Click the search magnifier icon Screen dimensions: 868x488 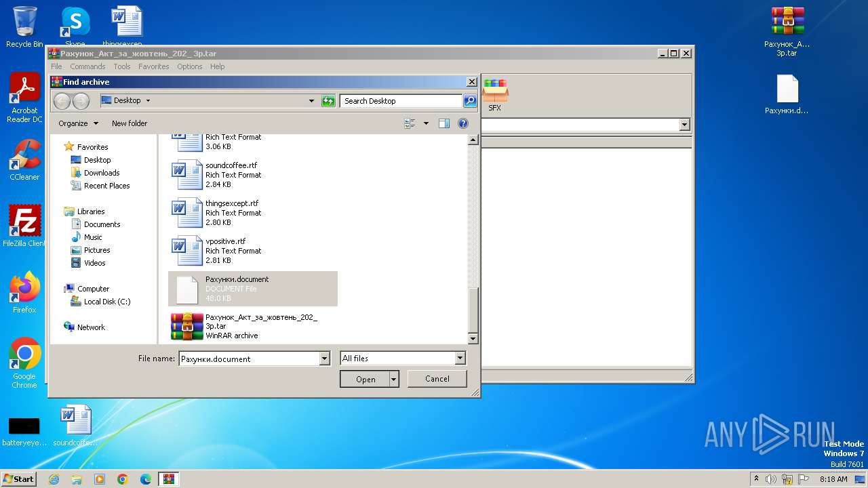coord(469,101)
